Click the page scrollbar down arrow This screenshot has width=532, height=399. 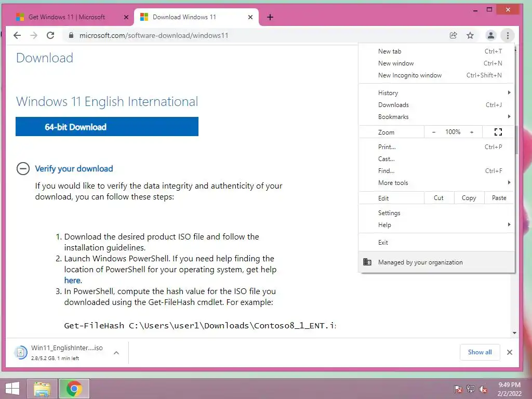(514, 333)
